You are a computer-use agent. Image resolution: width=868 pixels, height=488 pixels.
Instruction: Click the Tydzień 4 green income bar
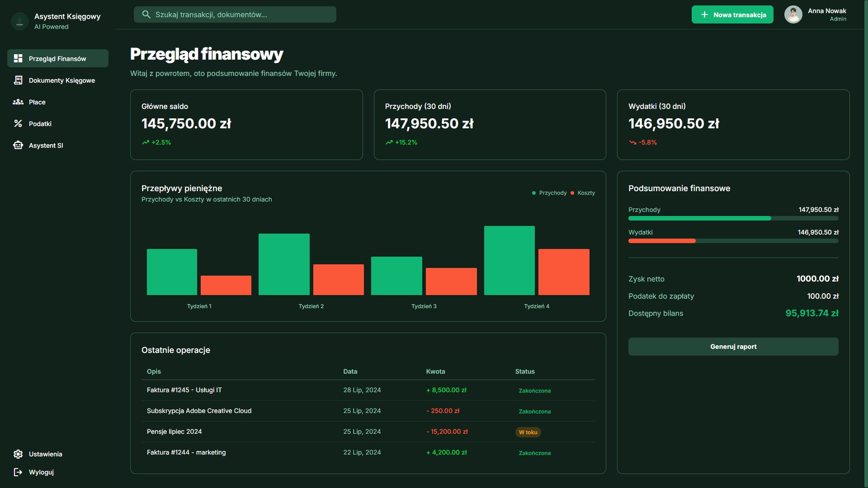(x=509, y=260)
